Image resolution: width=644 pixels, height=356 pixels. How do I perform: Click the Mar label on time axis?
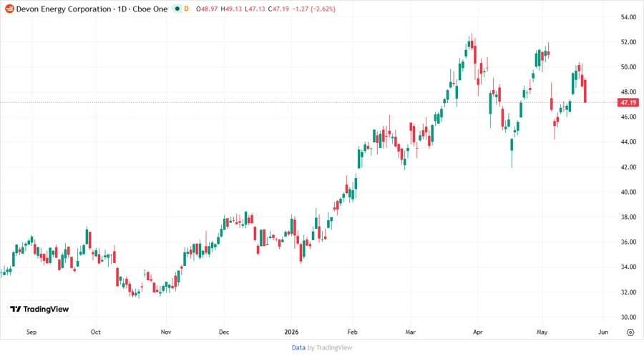pyautogui.click(x=410, y=332)
